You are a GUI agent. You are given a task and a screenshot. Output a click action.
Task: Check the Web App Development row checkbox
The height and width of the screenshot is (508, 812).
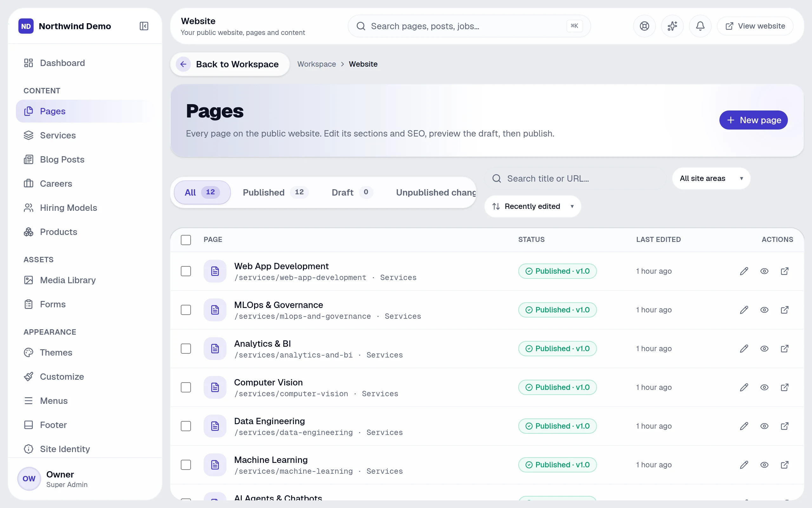(x=186, y=271)
